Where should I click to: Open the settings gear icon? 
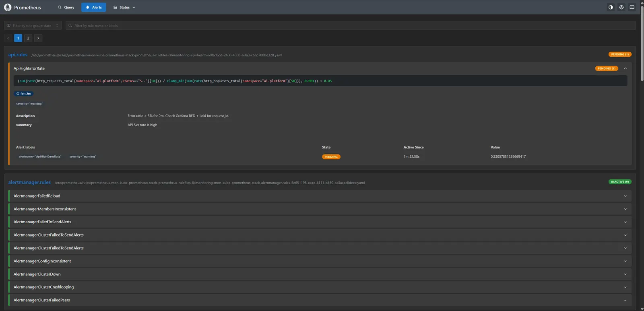[621, 7]
